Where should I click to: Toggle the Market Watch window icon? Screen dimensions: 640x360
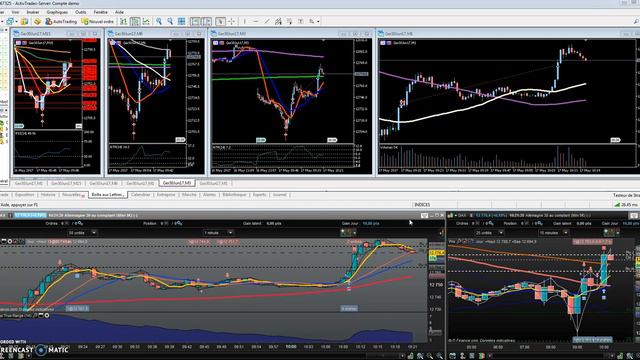pyautogui.click(x=24, y=21)
